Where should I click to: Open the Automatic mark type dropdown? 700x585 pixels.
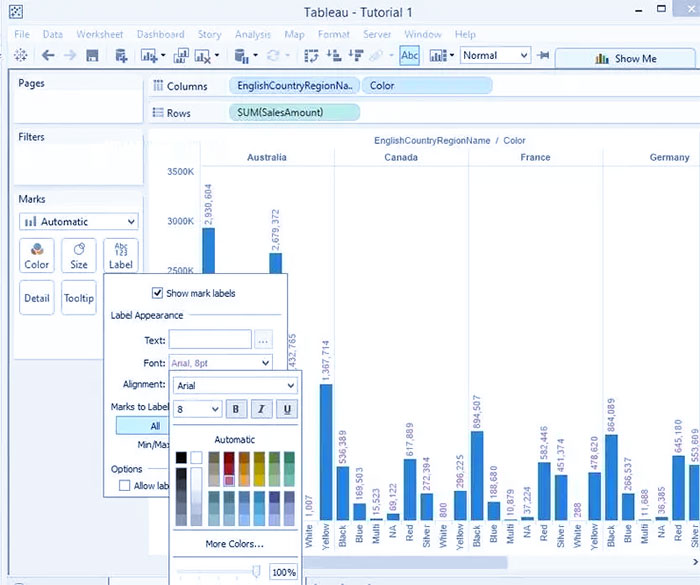click(x=79, y=221)
